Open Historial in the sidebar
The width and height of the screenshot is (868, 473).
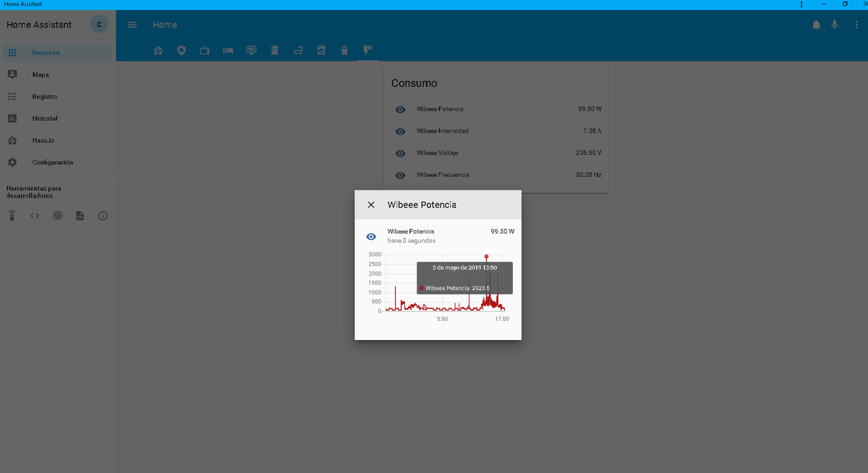(58, 119)
